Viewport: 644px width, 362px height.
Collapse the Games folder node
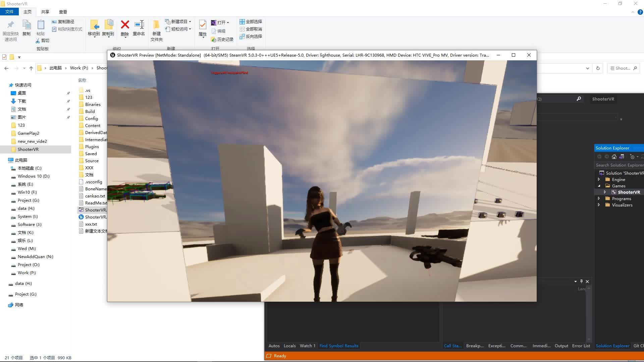click(x=599, y=186)
